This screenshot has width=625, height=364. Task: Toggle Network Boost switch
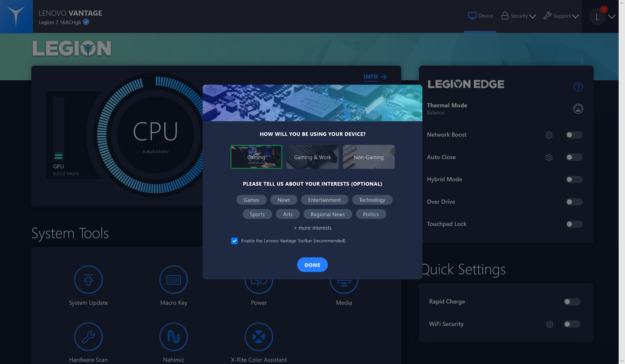tap(574, 135)
